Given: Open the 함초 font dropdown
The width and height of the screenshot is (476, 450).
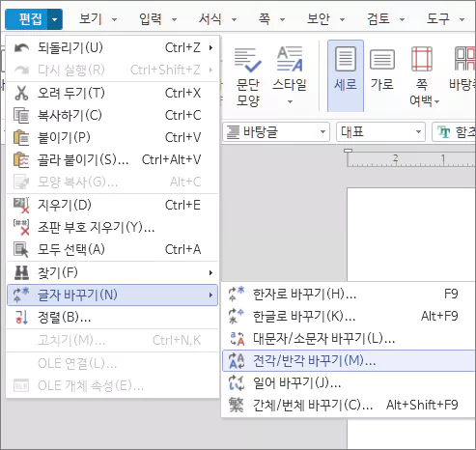Looking at the screenshot, I should click(454, 131).
